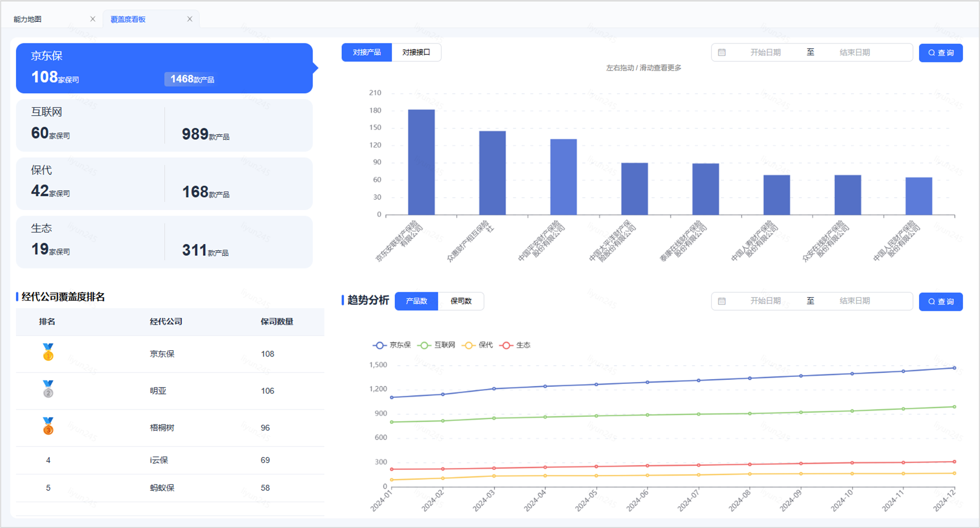Viewport: 980px width, 528px height.
Task: Select the 生态 summary card
Action: (x=164, y=242)
